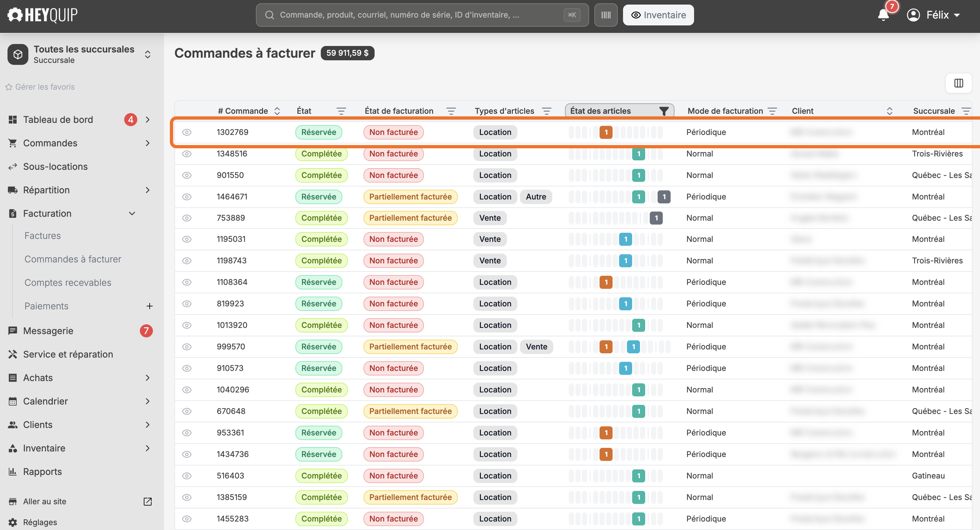
Task: View order 1348516 with eye icon
Action: tap(186, 154)
